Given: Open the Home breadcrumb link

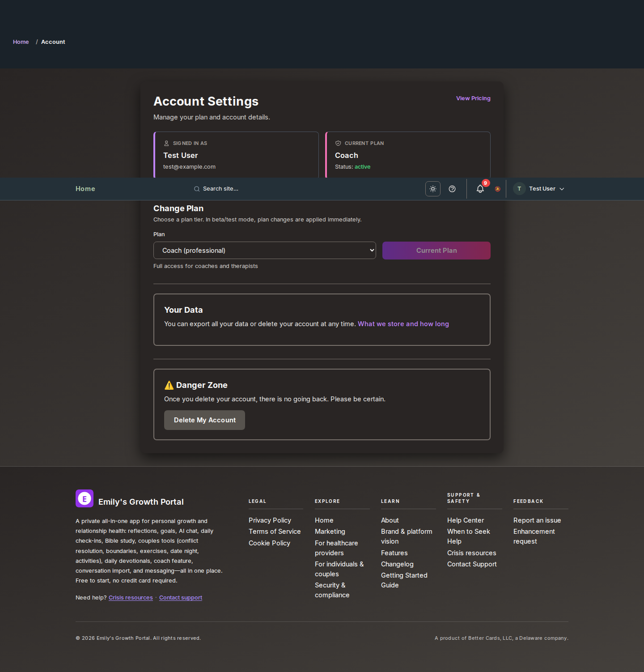Looking at the screenshot, I should tap(21, 42).
